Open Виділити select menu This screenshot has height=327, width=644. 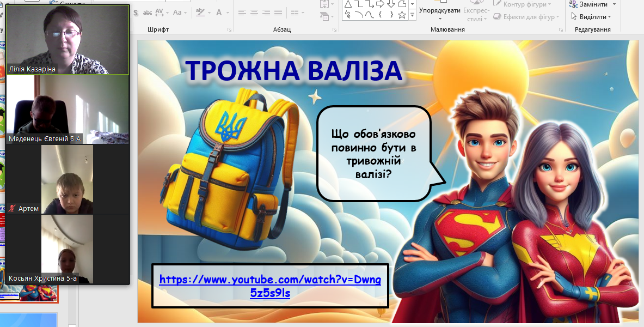591,17
